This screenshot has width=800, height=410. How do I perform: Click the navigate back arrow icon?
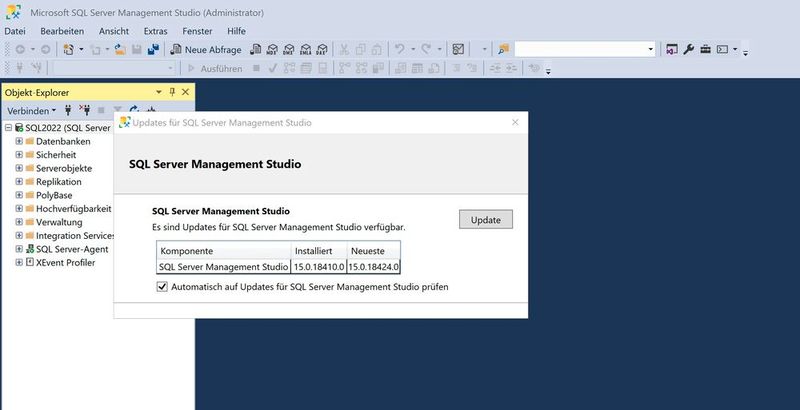click(x=20, y=49)
